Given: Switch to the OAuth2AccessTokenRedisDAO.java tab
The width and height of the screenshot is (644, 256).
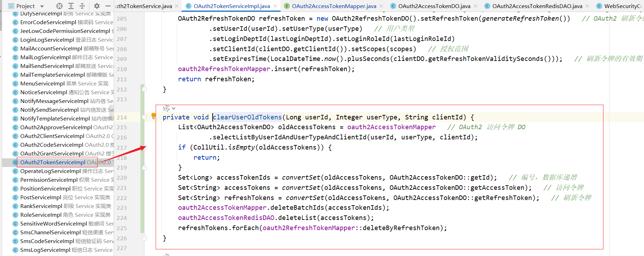Looking at the screenshot, I should 537,6.
